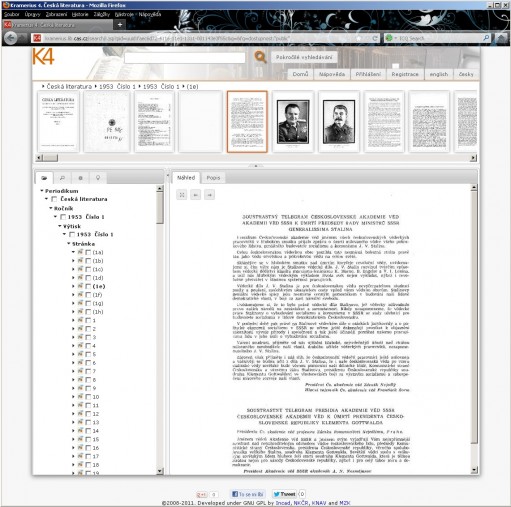Collapse the Stránka tree node

69,244
